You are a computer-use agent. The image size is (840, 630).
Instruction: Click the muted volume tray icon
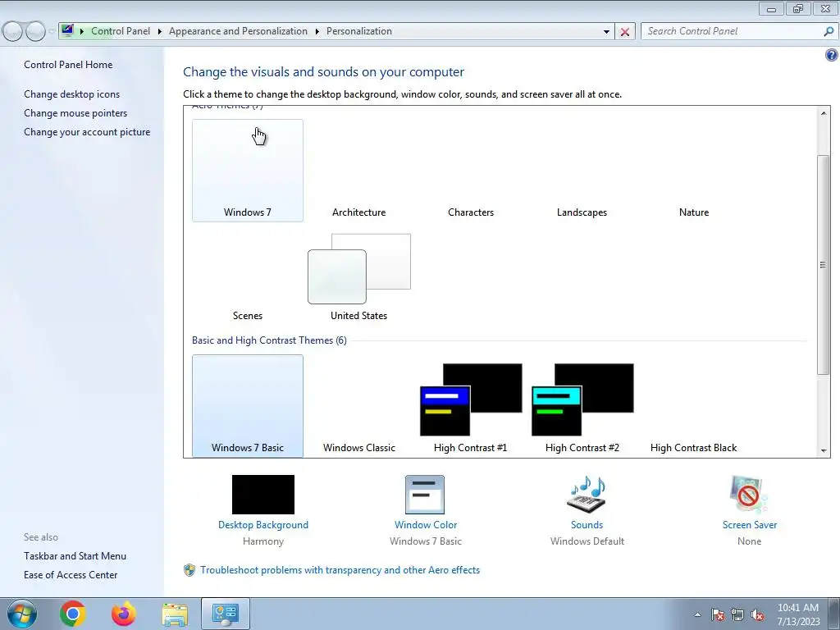(757, 615)
